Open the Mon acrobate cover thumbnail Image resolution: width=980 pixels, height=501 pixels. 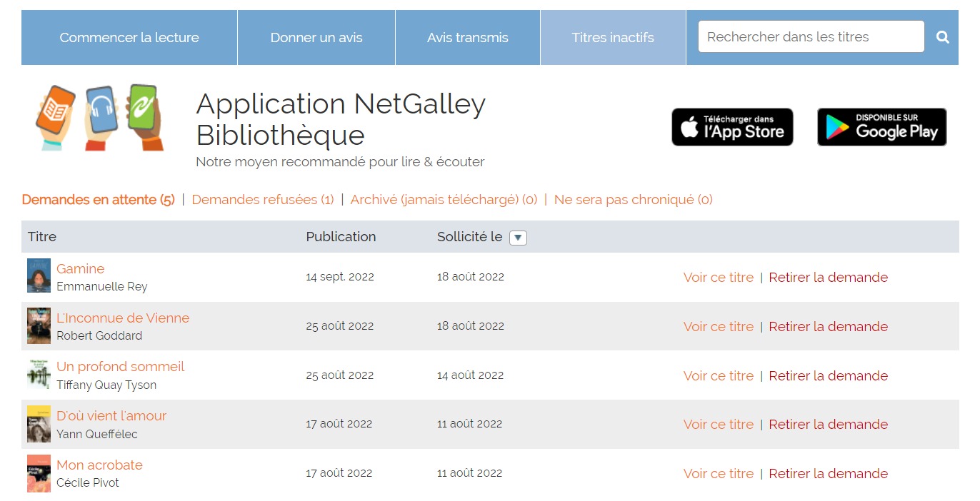tap(39, 473)
